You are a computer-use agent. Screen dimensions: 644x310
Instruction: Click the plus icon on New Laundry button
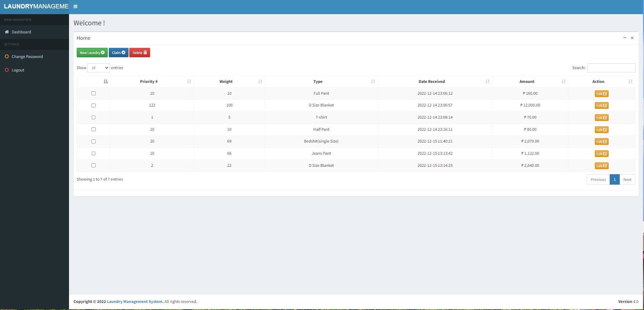click(103, 53)
